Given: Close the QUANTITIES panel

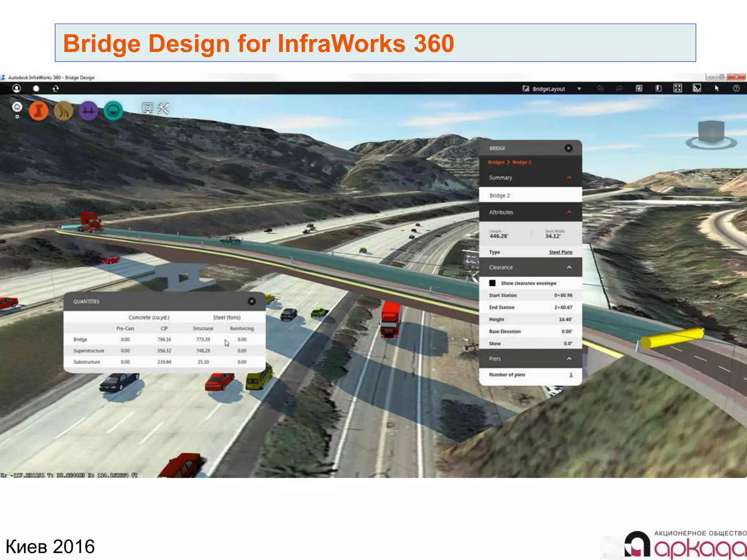Looking at the screenshot, I should (252, 301).
